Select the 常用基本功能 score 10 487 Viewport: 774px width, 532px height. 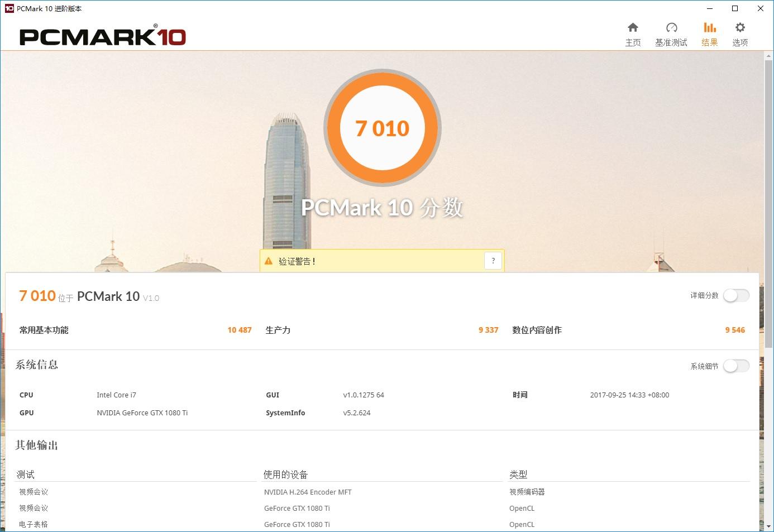[x=239, y=329]
